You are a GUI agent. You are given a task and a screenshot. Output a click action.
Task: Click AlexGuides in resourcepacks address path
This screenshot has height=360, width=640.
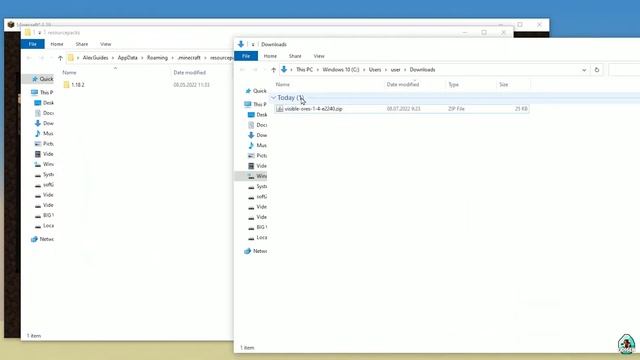[96, 58]
